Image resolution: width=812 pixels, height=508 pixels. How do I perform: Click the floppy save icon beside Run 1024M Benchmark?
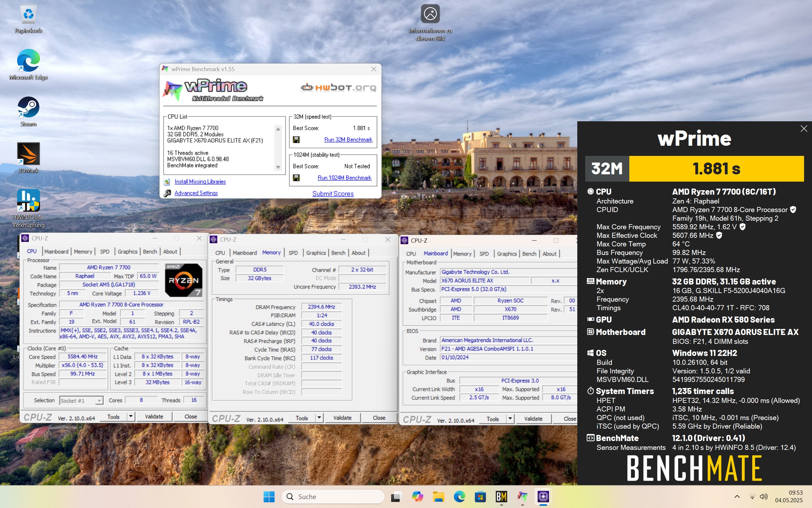click(x=296, y=178)
